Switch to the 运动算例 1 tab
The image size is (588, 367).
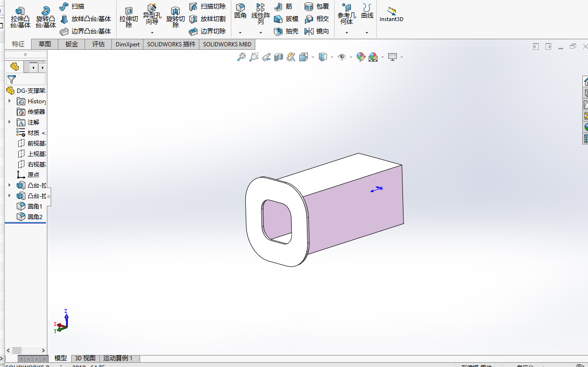(x=119, y=358)
